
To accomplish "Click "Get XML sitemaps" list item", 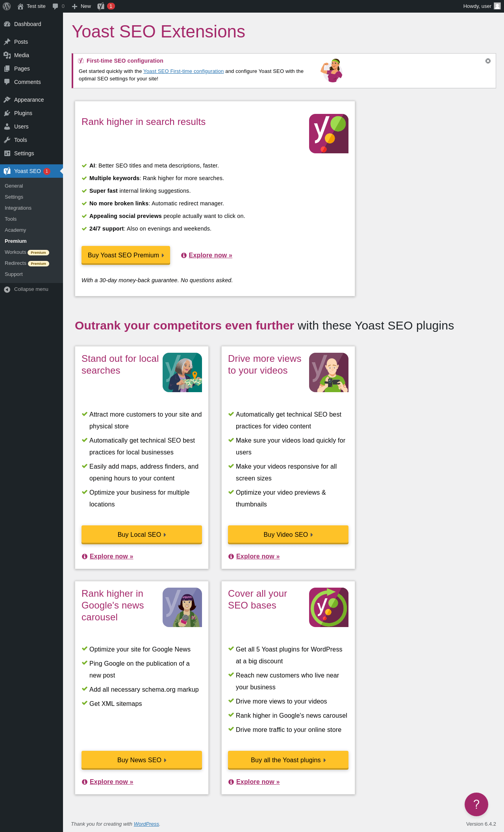I will point(115,704).
